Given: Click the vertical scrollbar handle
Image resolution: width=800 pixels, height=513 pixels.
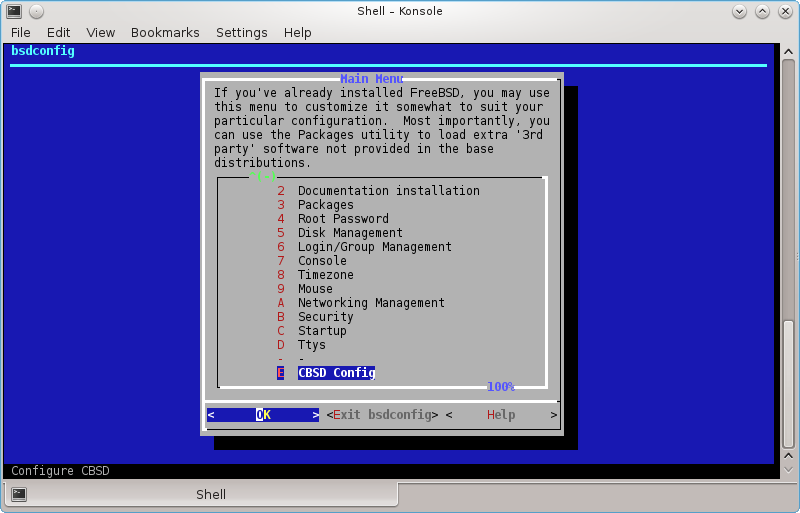Looking at the screenshot, I should [x=788, y=384].
